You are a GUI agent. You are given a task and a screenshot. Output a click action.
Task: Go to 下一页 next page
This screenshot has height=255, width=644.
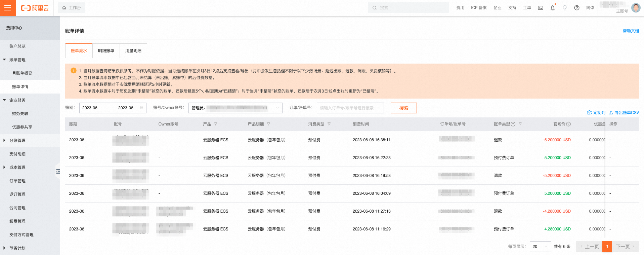click(x=626, y=247)
